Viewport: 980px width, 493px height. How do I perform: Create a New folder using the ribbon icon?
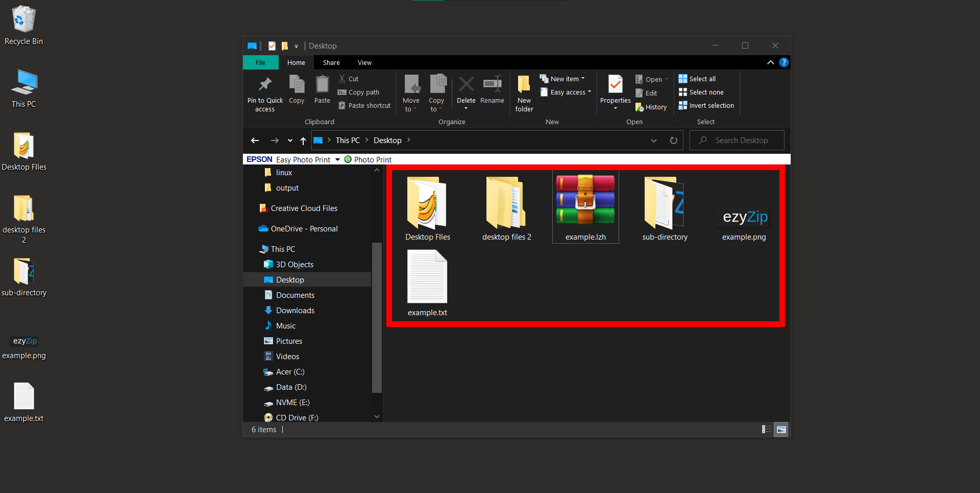pos(524,91)
